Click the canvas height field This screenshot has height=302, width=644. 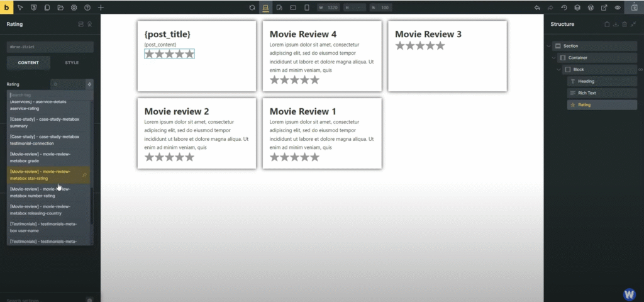355,8
